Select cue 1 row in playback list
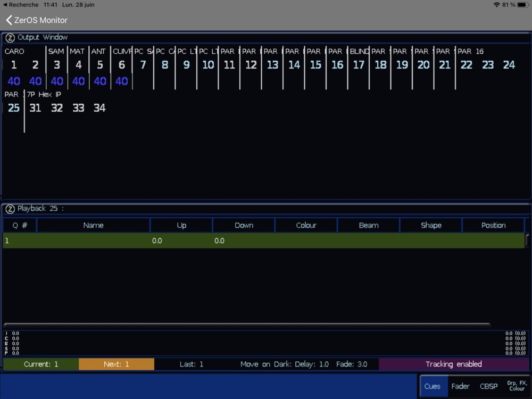The width and height of the screenshot is (532, 399). coord(263,241)
